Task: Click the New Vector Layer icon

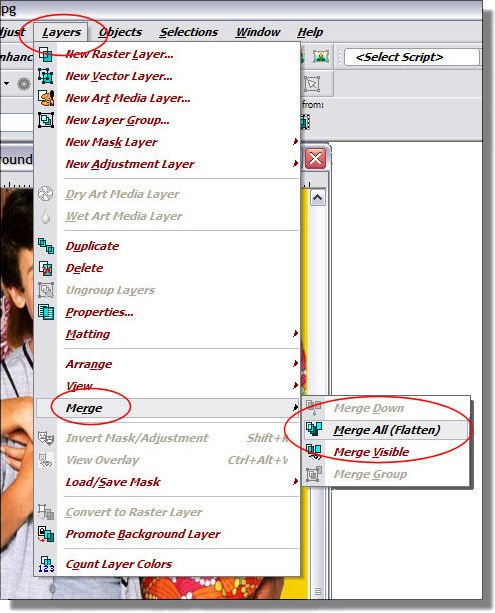Action: pyautogui.click(x=46, y=76)
